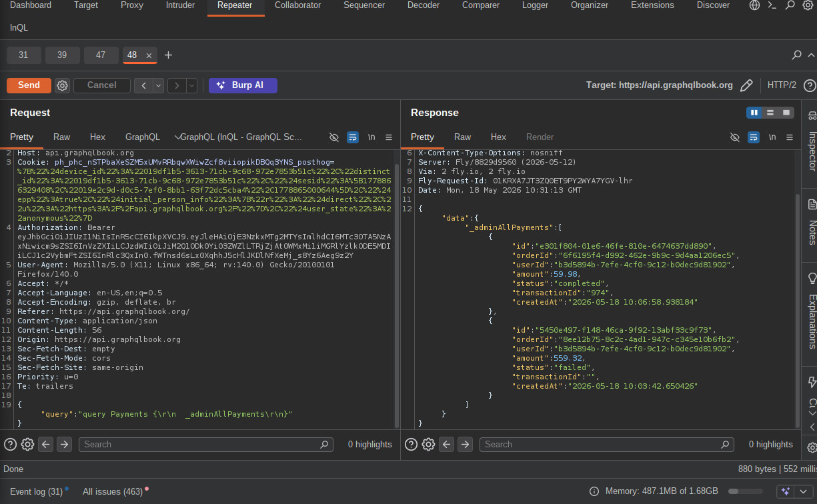Image resolution: width=817 pixels, height=504 pixels.
Task: Jump to the previous Request search match
Action: pos(46,445)
